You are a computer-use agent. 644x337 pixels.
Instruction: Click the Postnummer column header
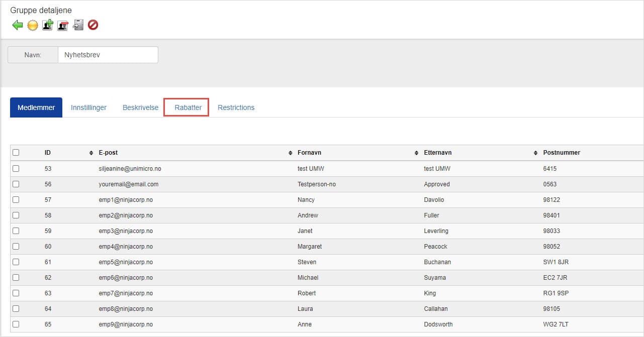(x=562, y=153)
